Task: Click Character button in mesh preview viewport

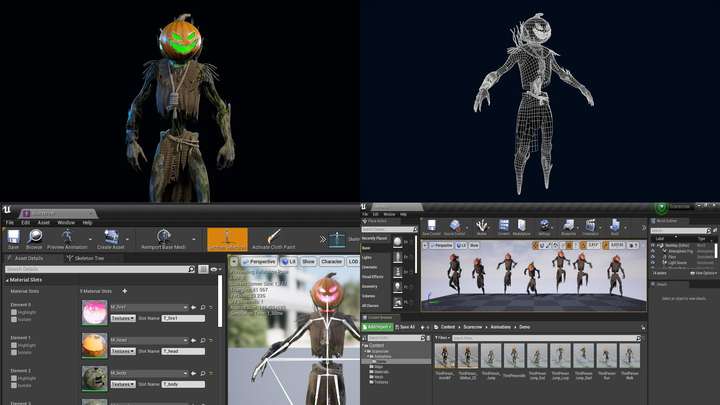Action: click(x=332, y=262)
